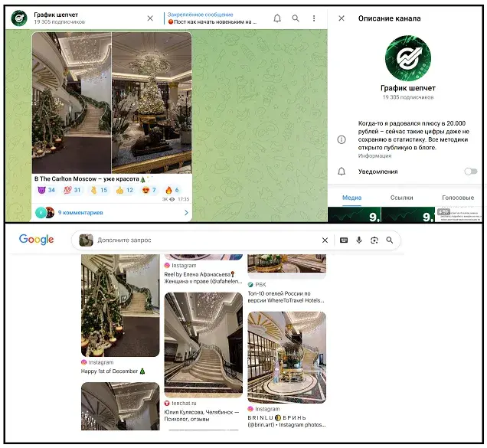Open the 9 комментариев comments link
Image resolution: width=487 pixels, height=448 pixels.
(80, 213)
